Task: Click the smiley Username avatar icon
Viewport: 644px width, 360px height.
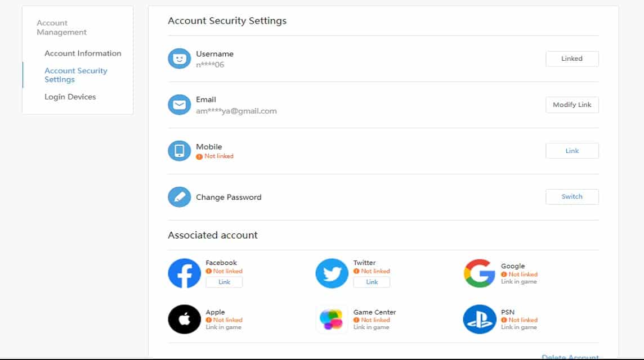Action: (x=178, y=58)
